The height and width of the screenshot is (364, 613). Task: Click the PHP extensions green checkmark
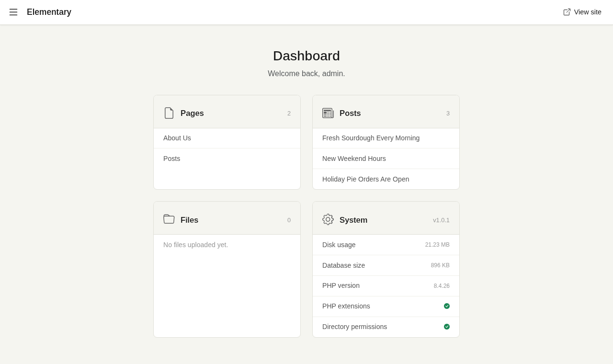click(447, 306)
